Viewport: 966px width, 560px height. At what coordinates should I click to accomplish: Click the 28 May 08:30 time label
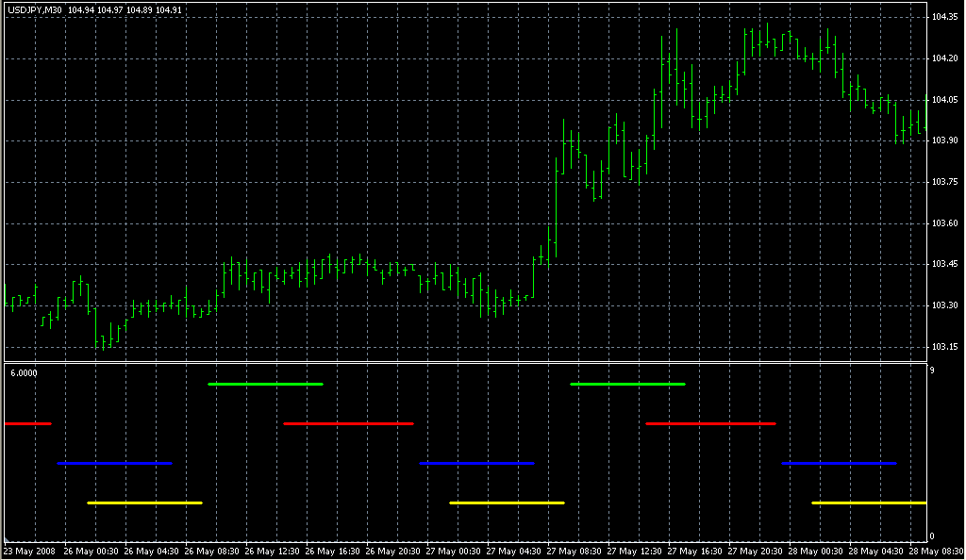click(936, 552)
